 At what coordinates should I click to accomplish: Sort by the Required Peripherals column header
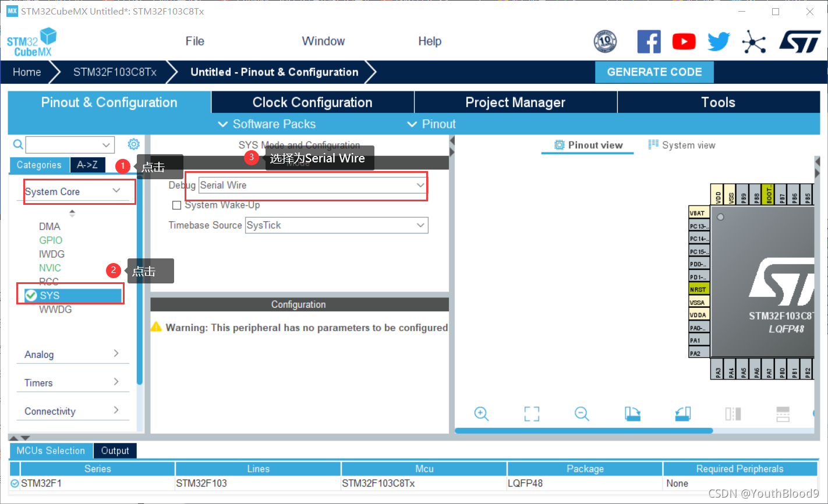tap(739, 468)
